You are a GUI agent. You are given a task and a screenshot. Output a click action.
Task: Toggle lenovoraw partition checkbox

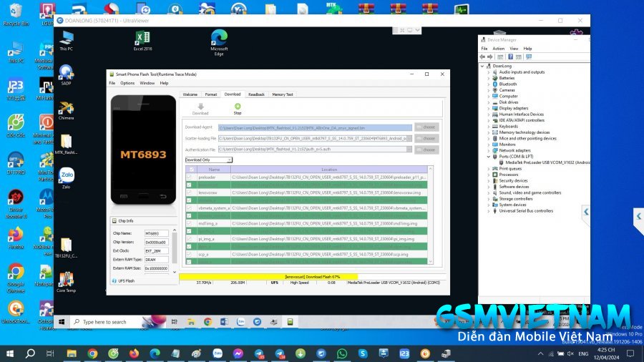click(x=189, y=192)
